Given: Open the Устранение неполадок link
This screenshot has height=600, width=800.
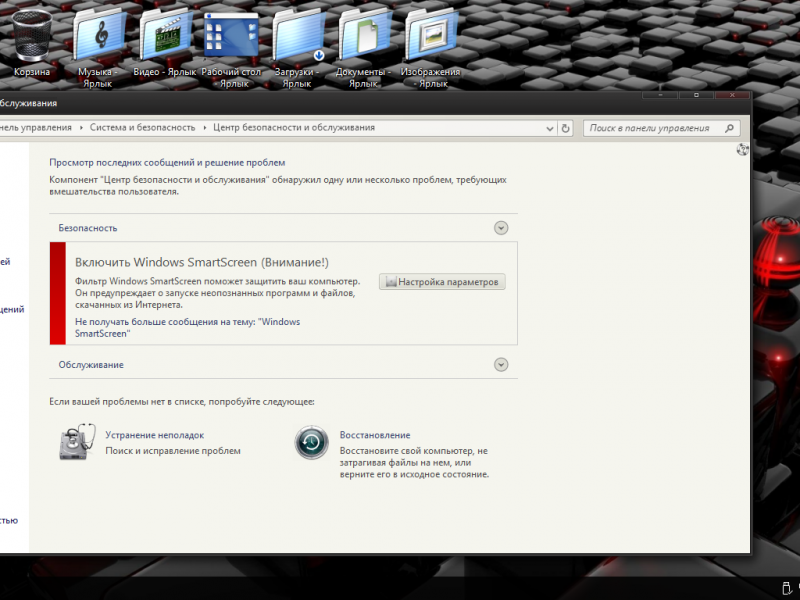Looking at the screenshot, I should tap(155, 435).
